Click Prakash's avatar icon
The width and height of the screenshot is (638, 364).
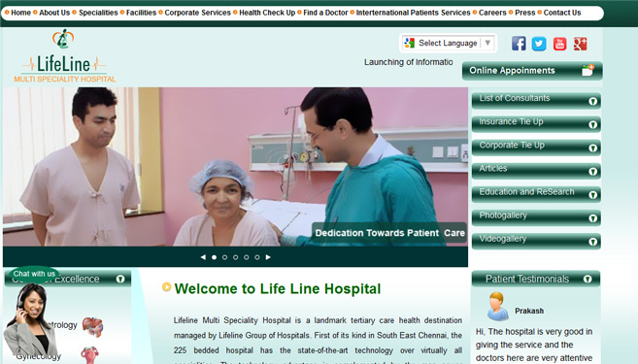click(497, 307)
